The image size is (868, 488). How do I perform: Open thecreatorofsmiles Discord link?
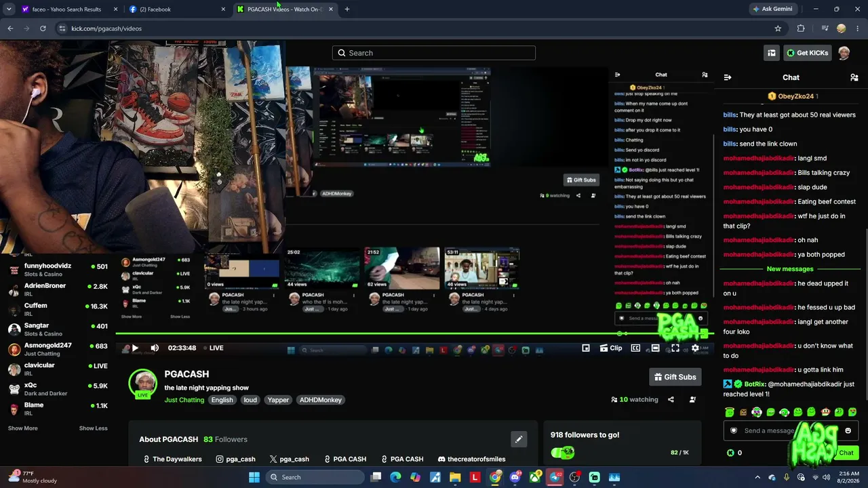pos(471,459)
